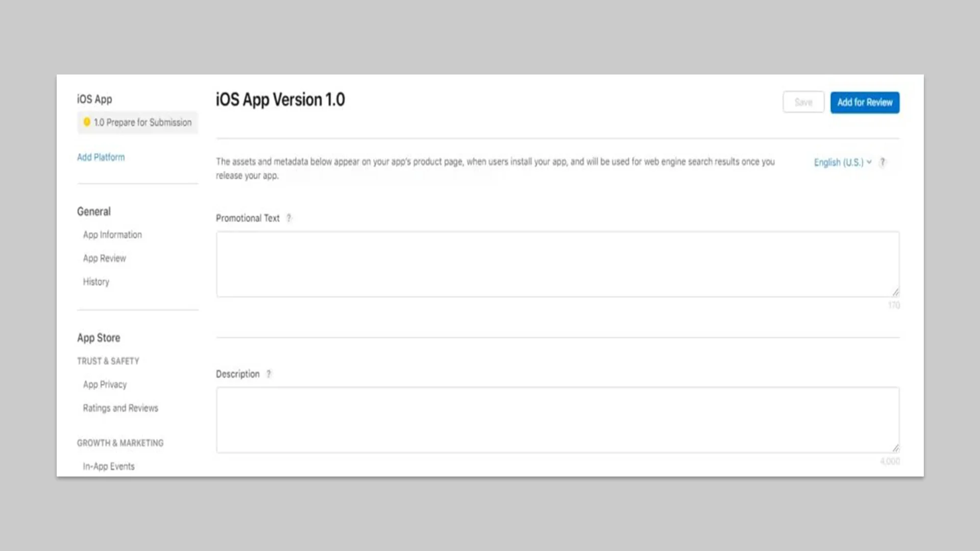Open App Information in sidebar
Image resolution: width=980 pixels, height=551 pixels.
112,235
